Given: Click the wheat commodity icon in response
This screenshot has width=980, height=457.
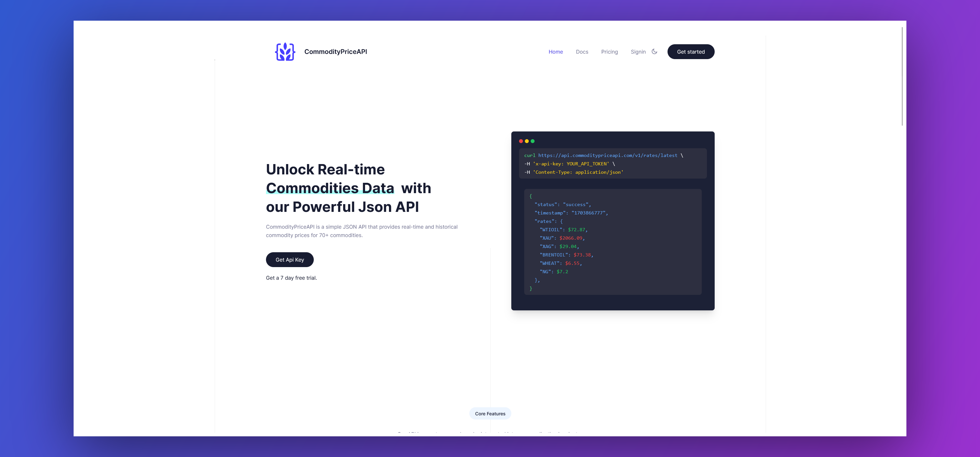Looking at the screenshot, I should click(284, 51).
